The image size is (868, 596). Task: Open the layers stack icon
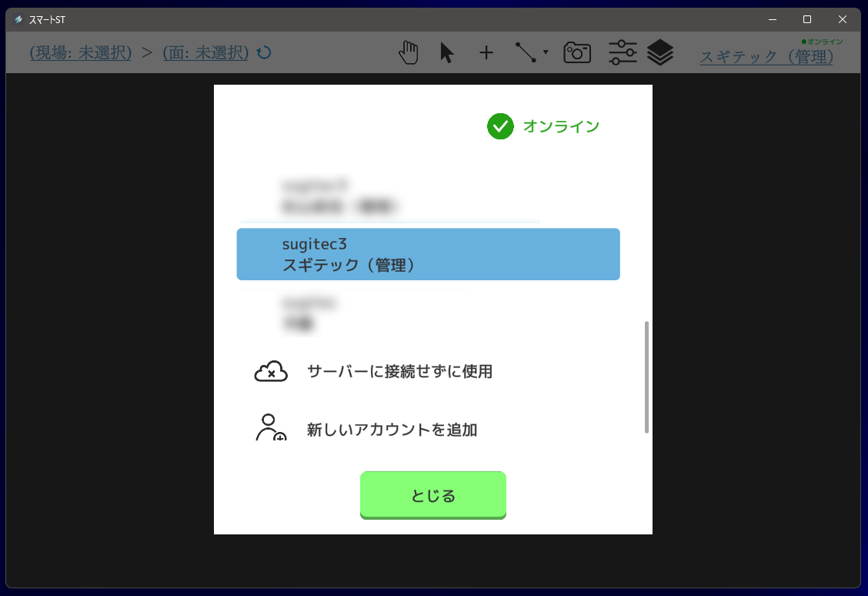pyautogui.click(x=659, y=52)
